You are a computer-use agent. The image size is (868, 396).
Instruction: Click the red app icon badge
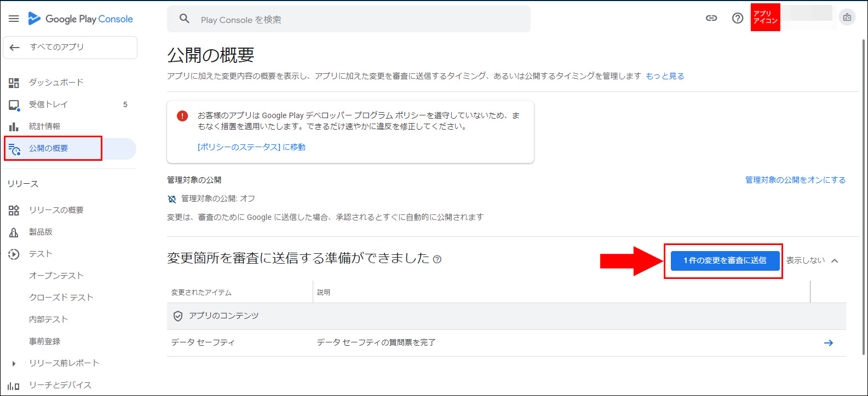tap(765, 18)
